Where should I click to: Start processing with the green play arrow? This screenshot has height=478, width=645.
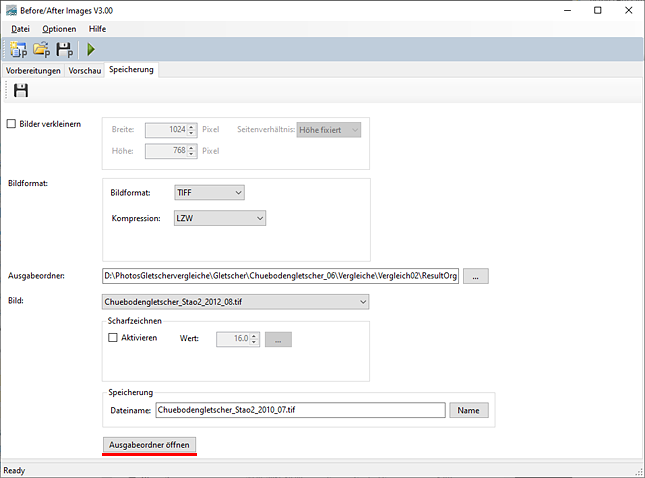(91, 49)
